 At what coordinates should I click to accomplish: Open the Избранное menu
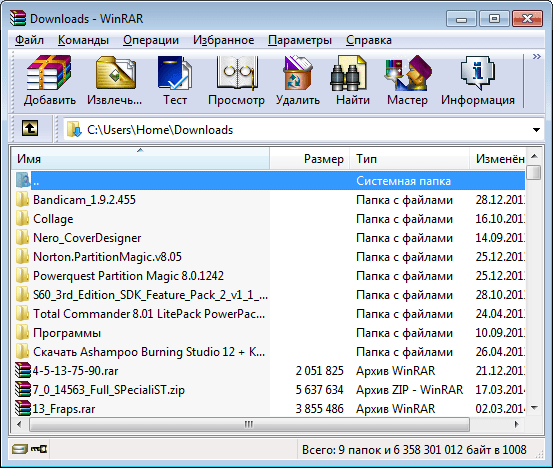[x=224, y=40]
